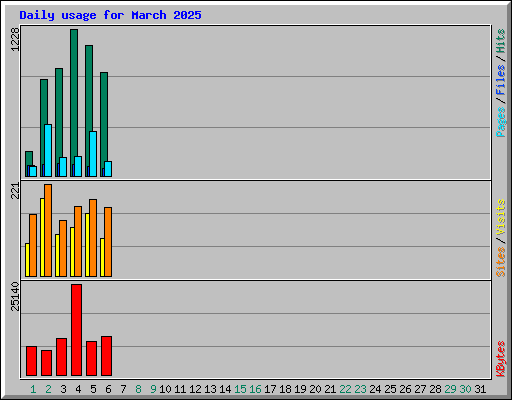Click the red KBytes bar for day 4
The width and height of the screenshot is (512, 400).
[x=76, y=330]
